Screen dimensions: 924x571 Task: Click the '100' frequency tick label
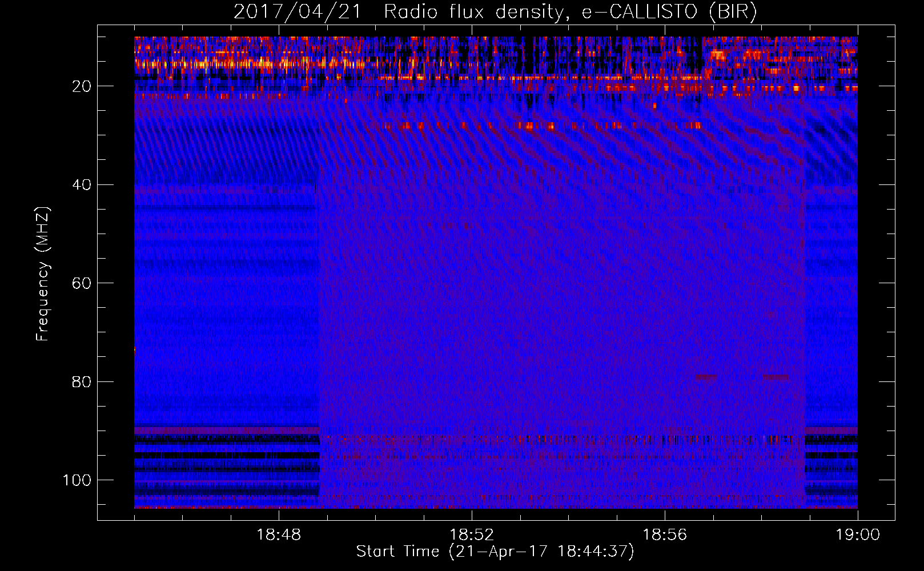point(77,480)
